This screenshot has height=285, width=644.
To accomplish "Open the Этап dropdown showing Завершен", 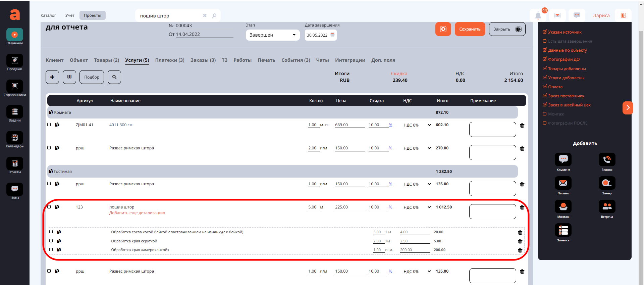I will point(272,35).
